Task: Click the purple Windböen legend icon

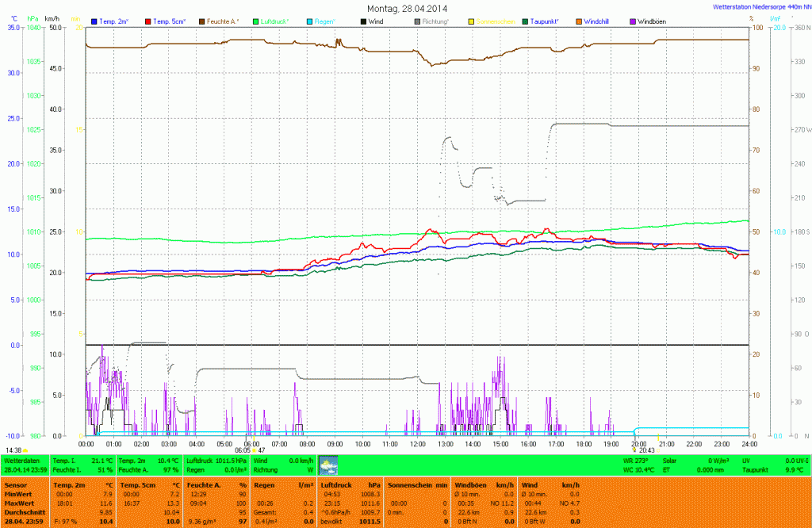Action: [x=633, y=20]
